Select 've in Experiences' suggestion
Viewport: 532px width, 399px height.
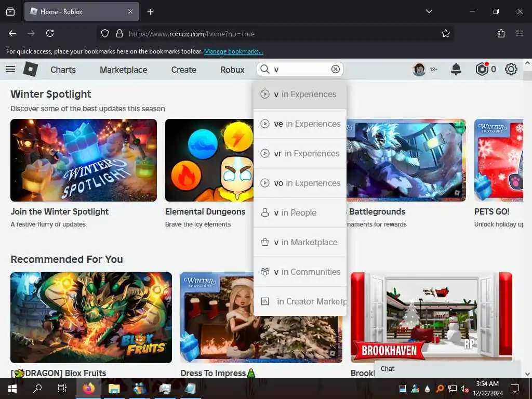point(300,124)
